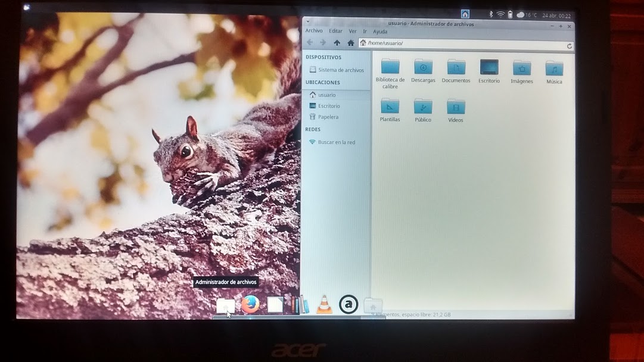Go back using the left arrow toolbar button

(x=310, y=42)
